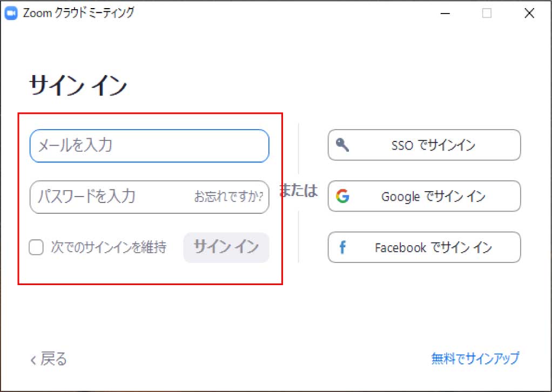Select Facebook でサイン イン
552x392 pixels.
[x=424, y=247]
